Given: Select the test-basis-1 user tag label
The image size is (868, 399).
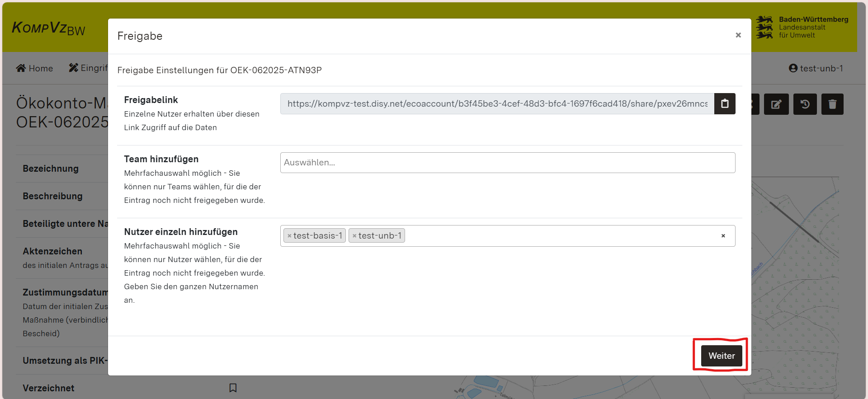Looking at the screenshot, I should click(318, 236).
